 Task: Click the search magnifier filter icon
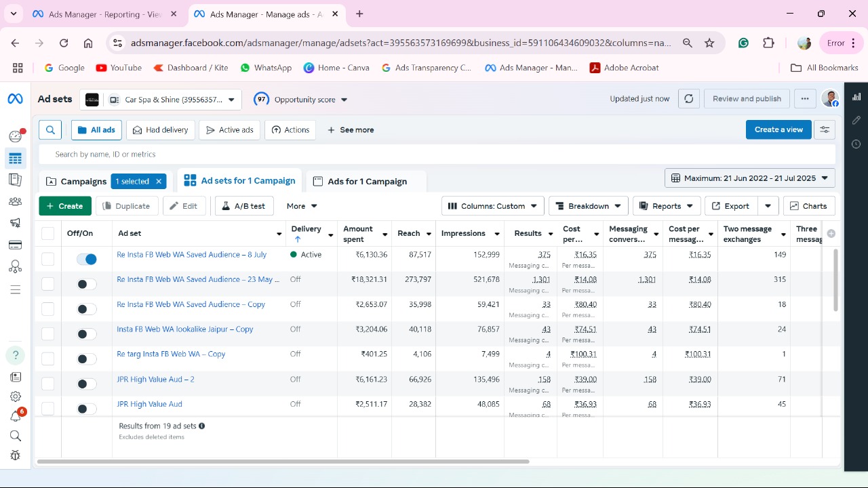pos(50,129)
